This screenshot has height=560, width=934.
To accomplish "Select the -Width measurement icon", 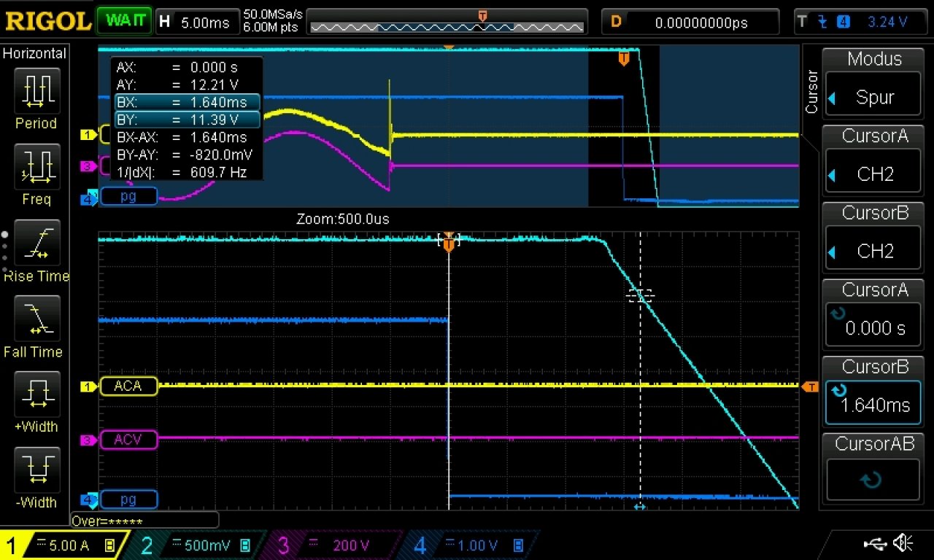I will tap(36, 469).
